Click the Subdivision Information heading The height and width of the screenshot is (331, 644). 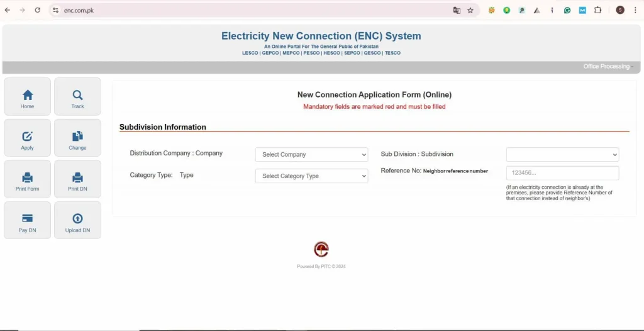tap(163, 127)
